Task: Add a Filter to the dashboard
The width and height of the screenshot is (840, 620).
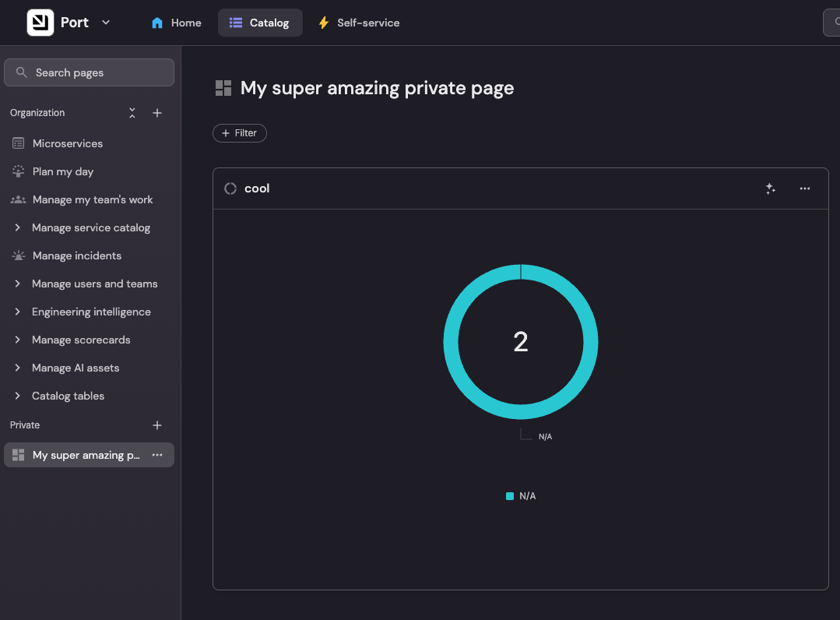Action: 240,133
